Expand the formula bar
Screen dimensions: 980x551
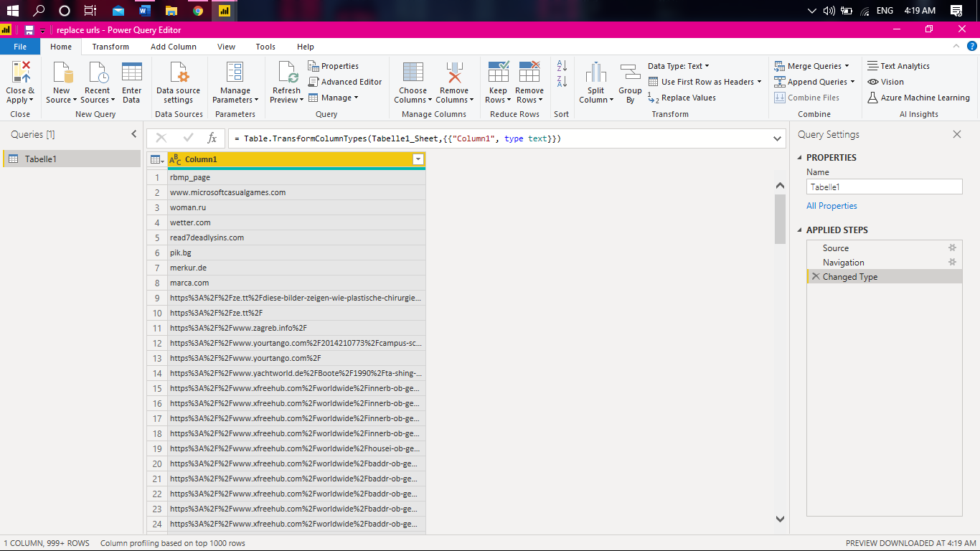point(776,138)
